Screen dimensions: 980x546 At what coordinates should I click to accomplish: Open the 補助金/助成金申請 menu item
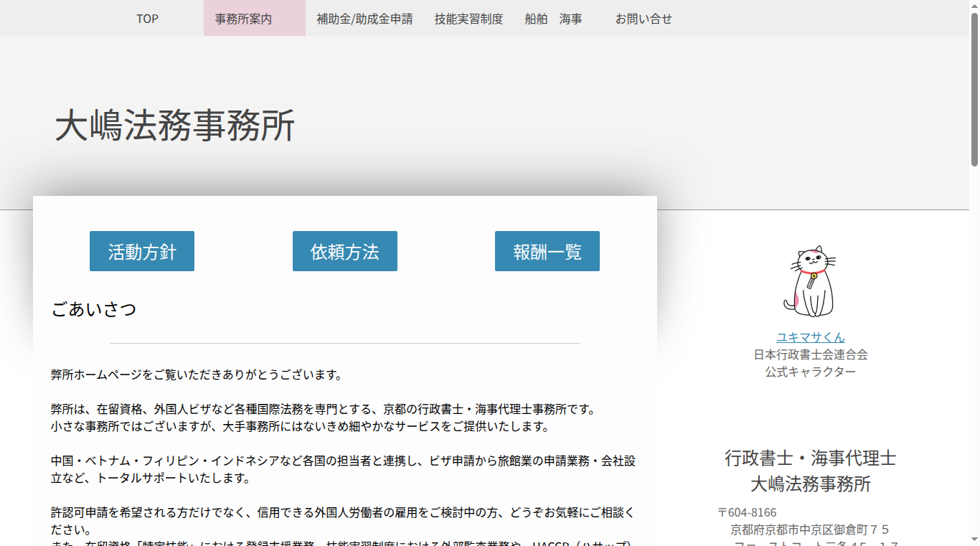[364, 19]
